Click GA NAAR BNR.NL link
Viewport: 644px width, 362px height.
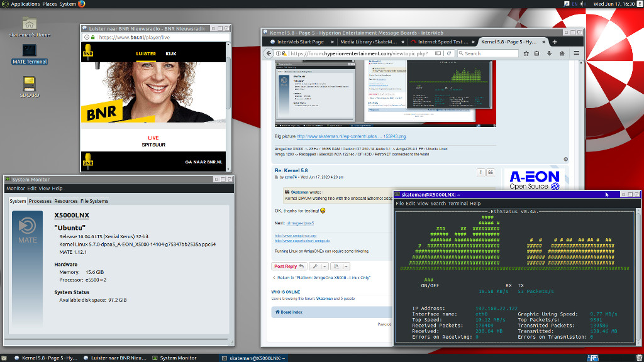pyautogui.click(x=203, y=162)
